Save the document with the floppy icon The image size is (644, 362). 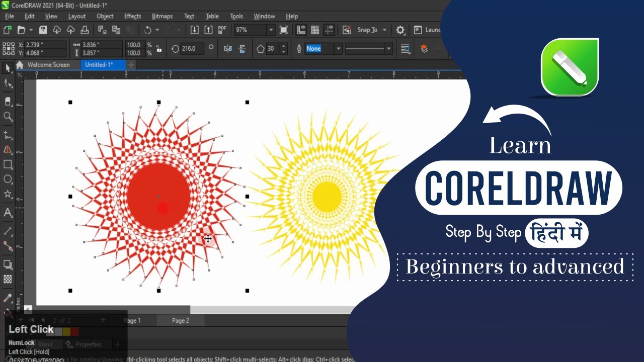pyautogui.click(x=43, y=30)
